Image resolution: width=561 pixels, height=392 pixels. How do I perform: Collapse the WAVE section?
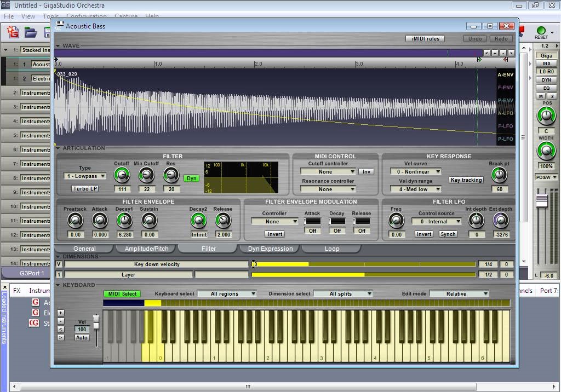pos(58,46)
